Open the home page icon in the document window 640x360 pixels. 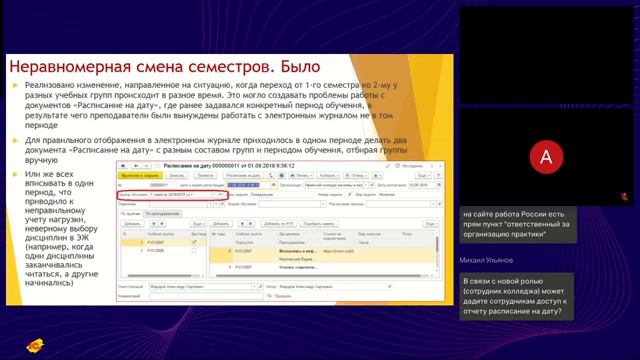point(123,166)
